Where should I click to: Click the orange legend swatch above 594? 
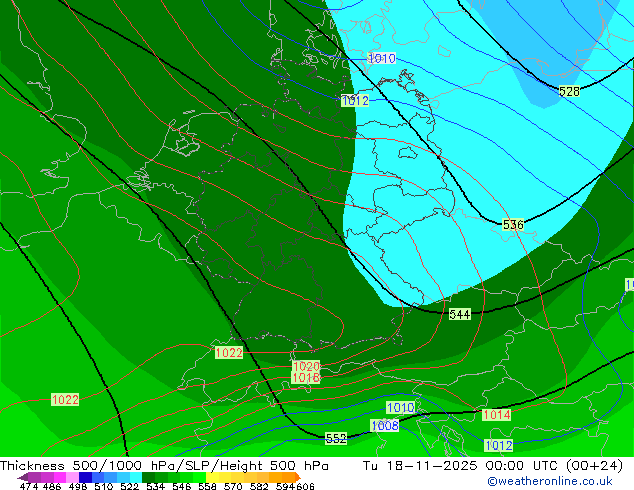tap(288, 477)
